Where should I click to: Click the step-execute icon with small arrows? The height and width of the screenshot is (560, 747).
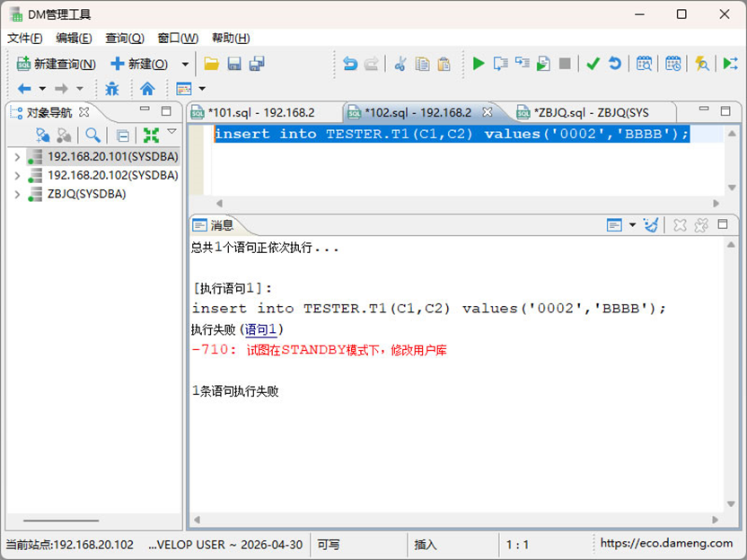[x=523, y=63]
